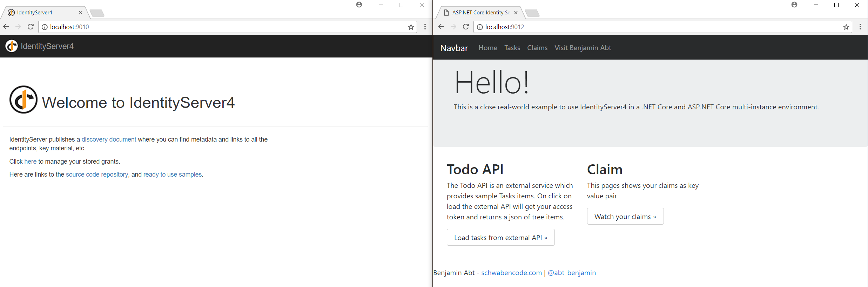The image size is (868, 287).
Task: Minimize the ASP.NET Core browser window
Action: point(816,5)
